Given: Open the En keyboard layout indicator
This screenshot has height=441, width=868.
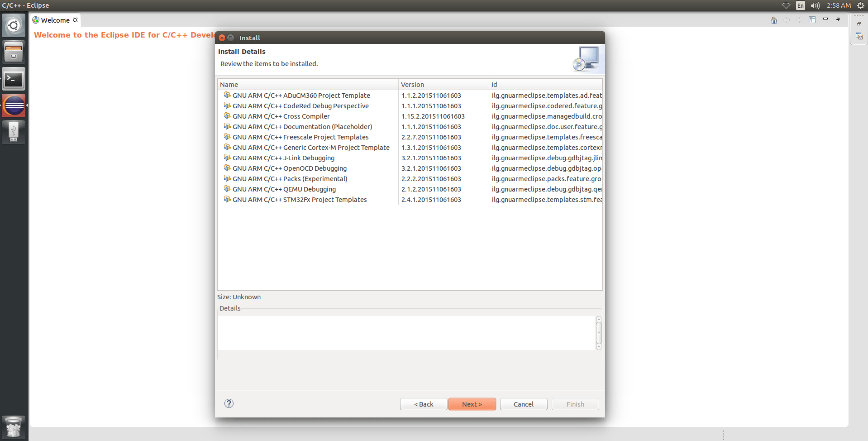Looking at the screenshot, I should [x=801, y=5].
